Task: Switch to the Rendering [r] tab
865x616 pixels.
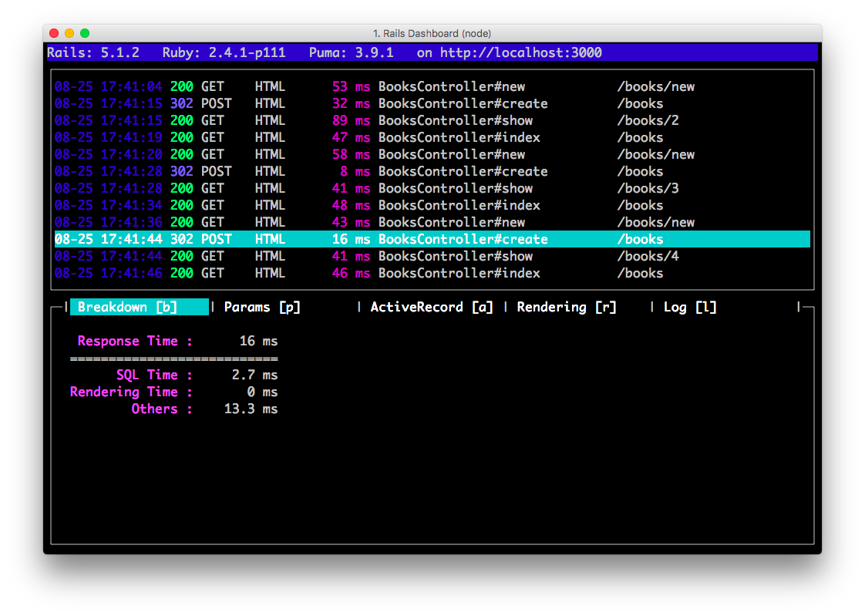Action: [567, 307]
